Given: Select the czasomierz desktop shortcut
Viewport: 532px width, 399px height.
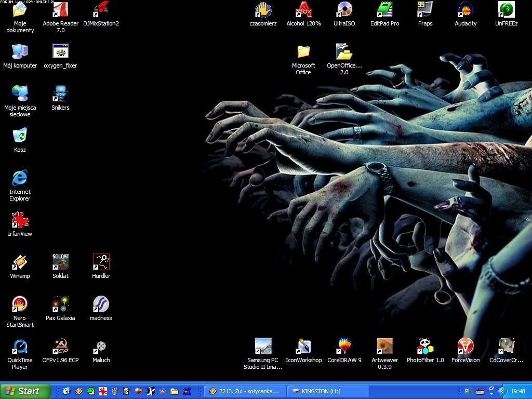Looking at the screenshot, I should [263, 14].
